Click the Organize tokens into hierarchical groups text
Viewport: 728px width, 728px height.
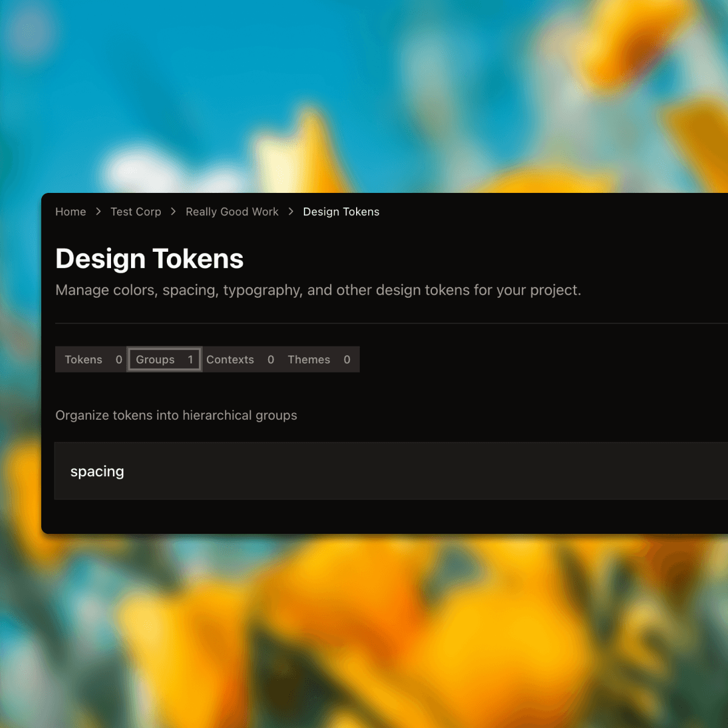[176, 416]
